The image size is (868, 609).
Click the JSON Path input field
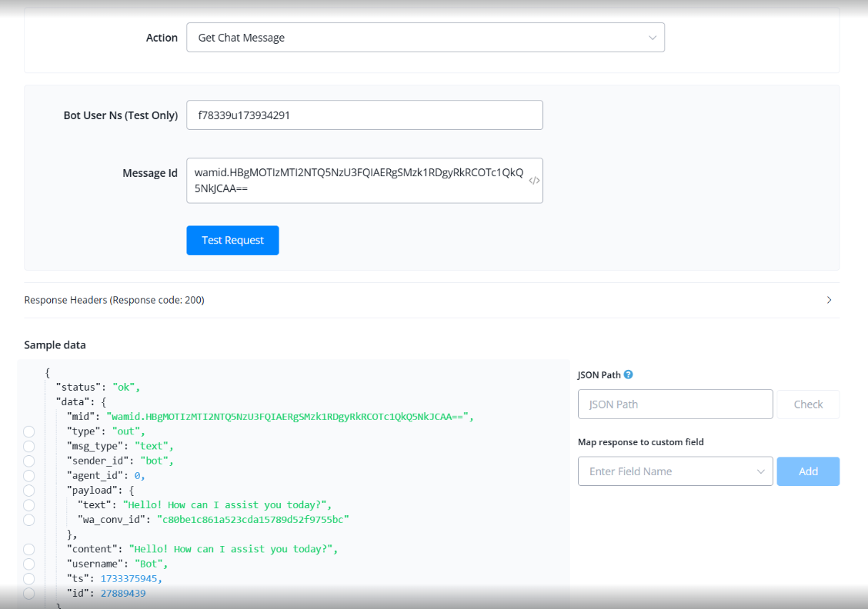tap(675, 404)
